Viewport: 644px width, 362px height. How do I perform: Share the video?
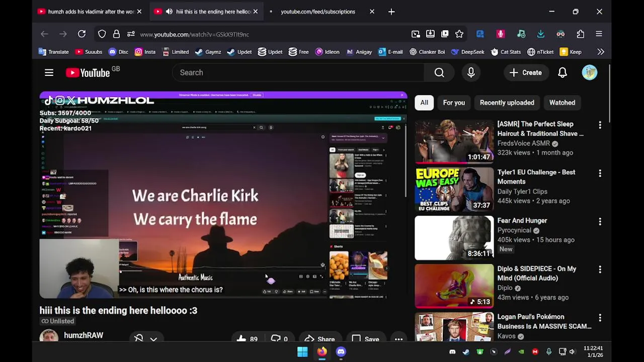point(319,338)
